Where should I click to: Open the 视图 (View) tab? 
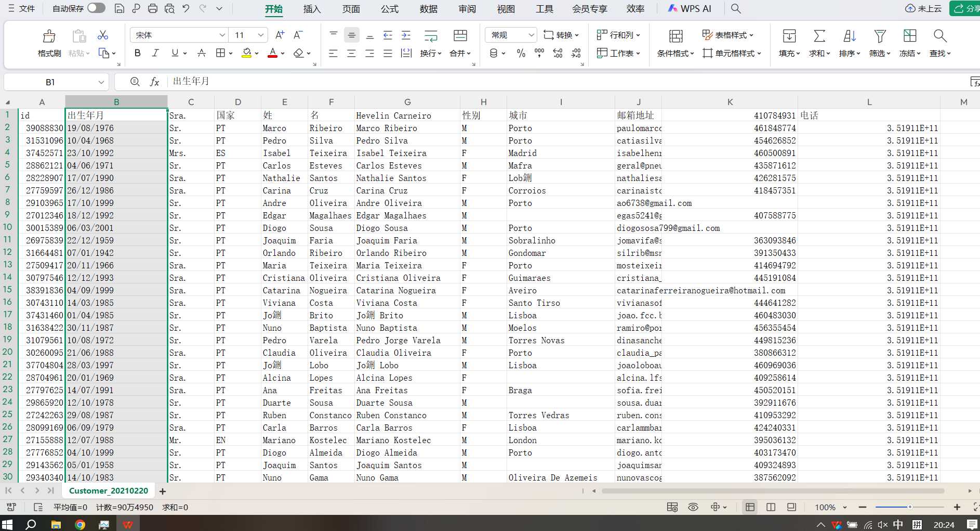(x=506, y=9)
